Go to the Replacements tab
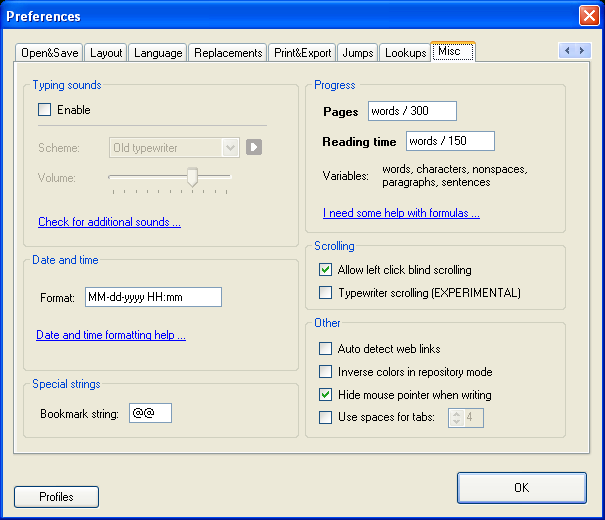Image resolution: width=605 pixels, height=520 pixels. point(228,53)
